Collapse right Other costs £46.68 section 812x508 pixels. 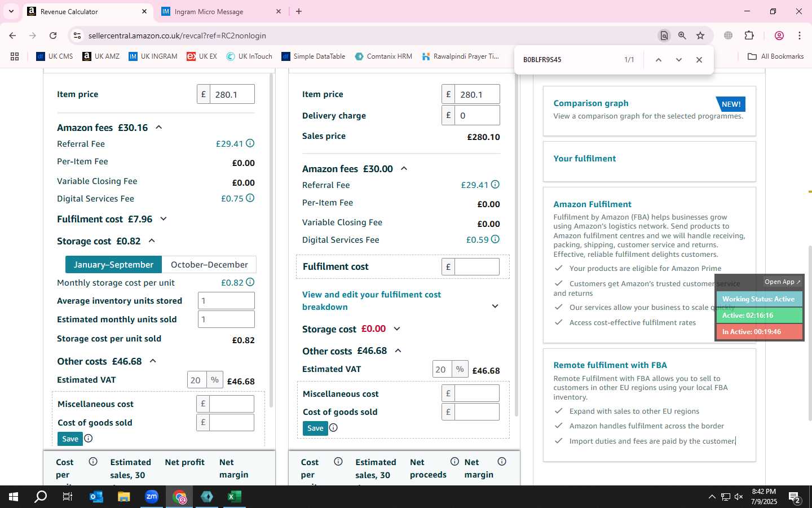[398, 351]
